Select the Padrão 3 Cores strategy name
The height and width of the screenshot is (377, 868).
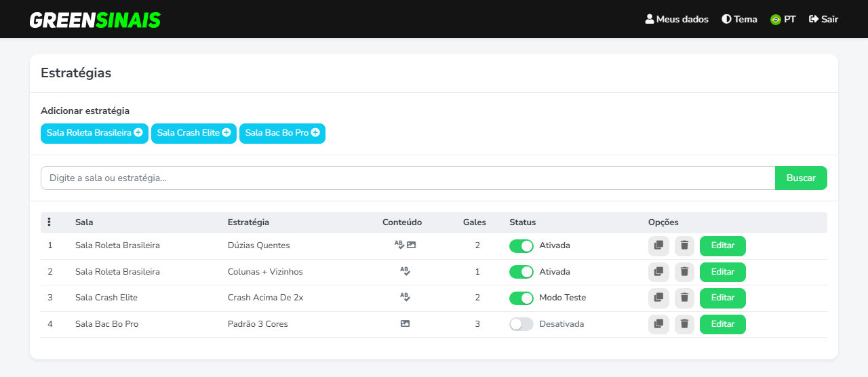258,324
